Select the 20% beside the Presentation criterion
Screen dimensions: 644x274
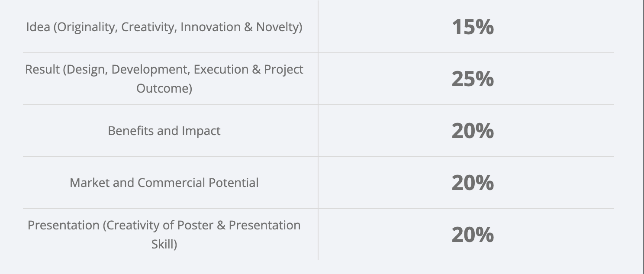click(473, 235)
